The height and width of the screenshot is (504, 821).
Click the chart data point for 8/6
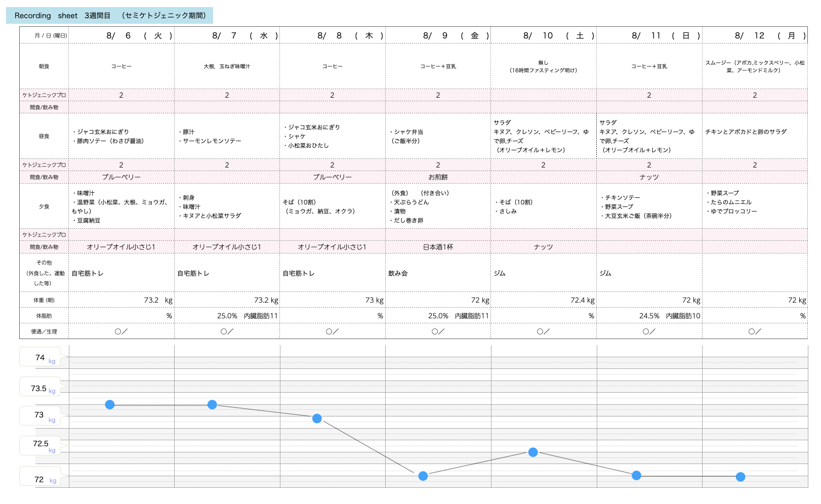tap(110, 405)
